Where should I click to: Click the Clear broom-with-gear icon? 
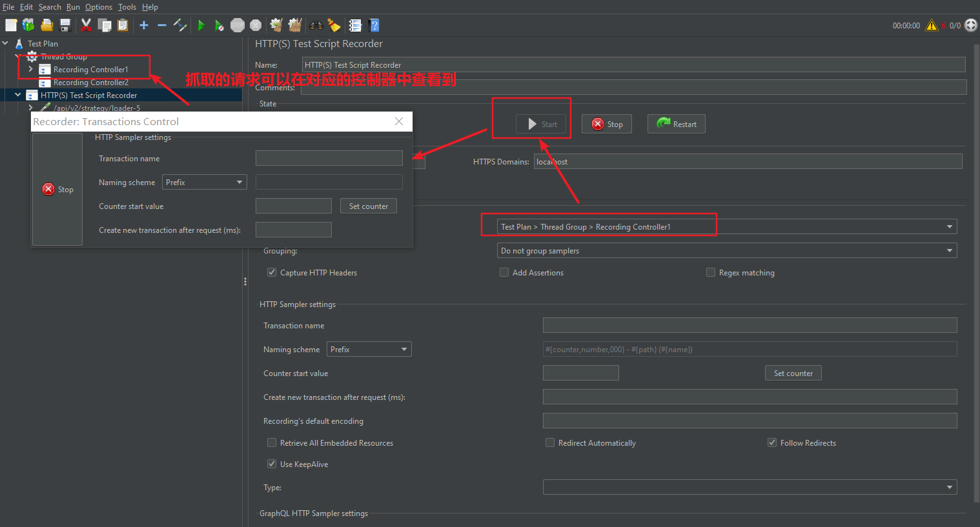276,25
